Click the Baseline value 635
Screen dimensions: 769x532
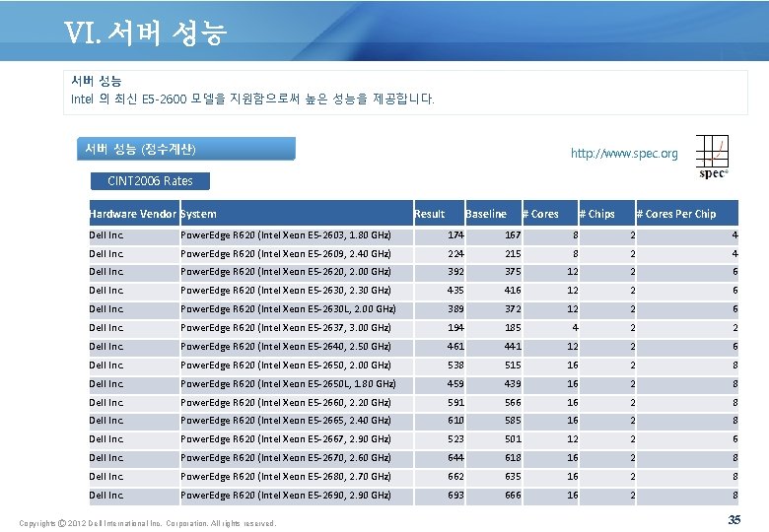pos(513,476)
